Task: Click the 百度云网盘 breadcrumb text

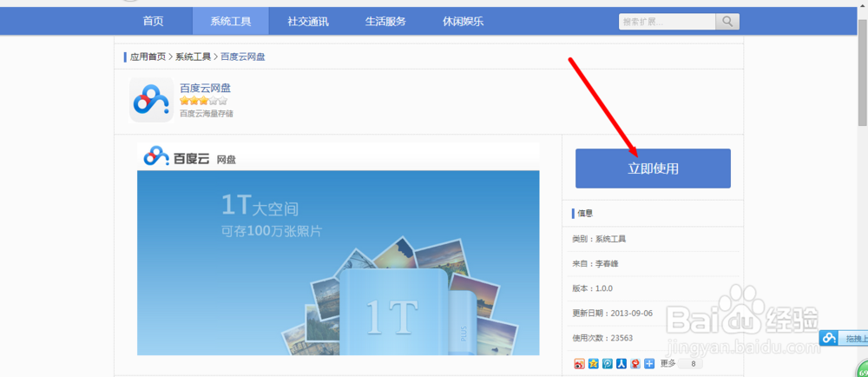Action: point(243,56)
